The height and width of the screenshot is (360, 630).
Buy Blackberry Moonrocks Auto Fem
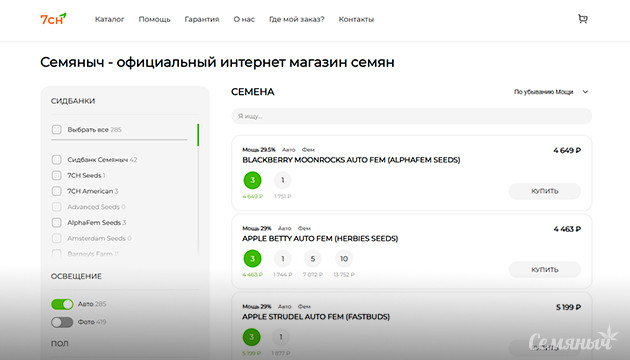click(545, 191)
